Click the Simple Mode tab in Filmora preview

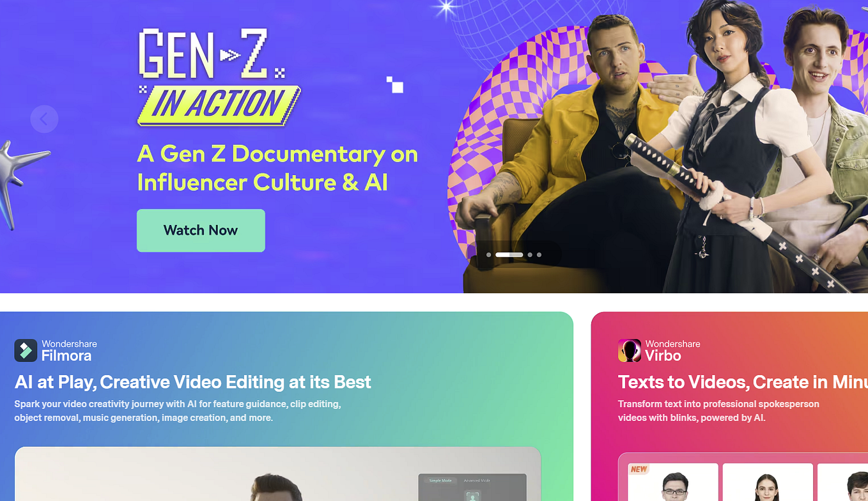pos(440,481)
